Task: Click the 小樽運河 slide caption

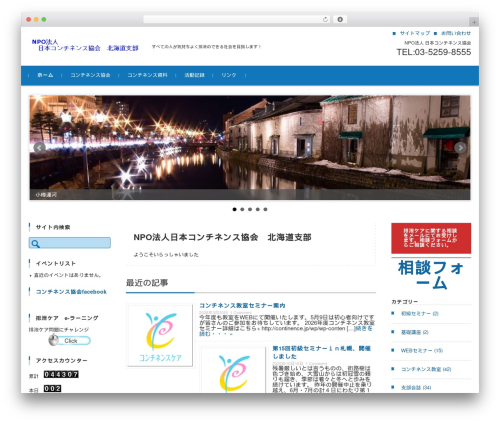Action: click(46, 195)
